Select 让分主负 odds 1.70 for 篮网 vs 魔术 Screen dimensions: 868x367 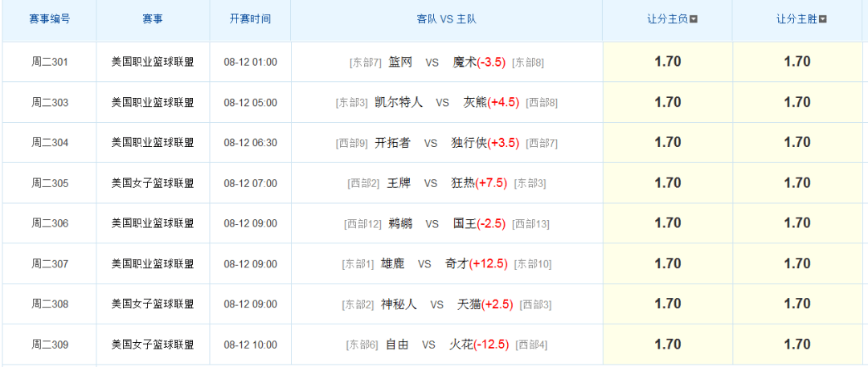click(x=667, y=62)
